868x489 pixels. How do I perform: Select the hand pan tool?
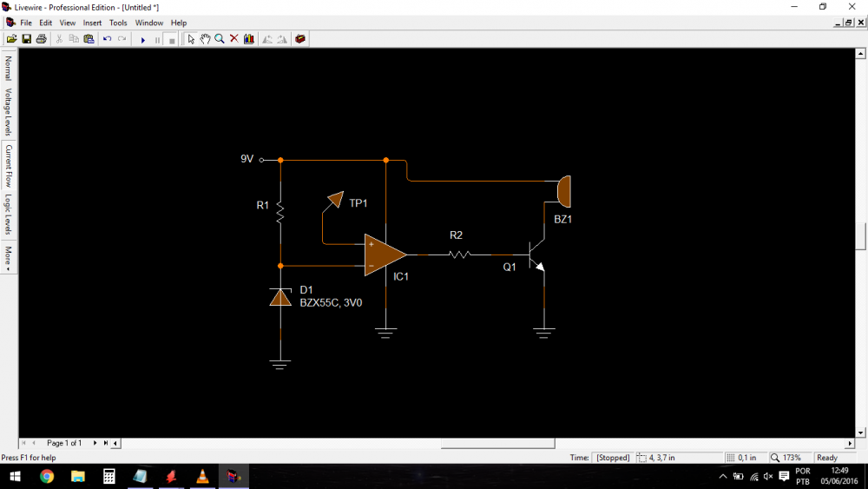tap(206, 39)
